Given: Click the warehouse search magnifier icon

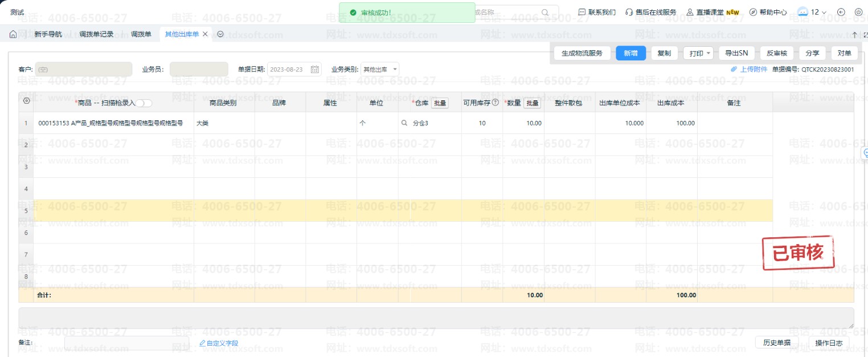Looking at the screenshot, I should coord(404,123).
